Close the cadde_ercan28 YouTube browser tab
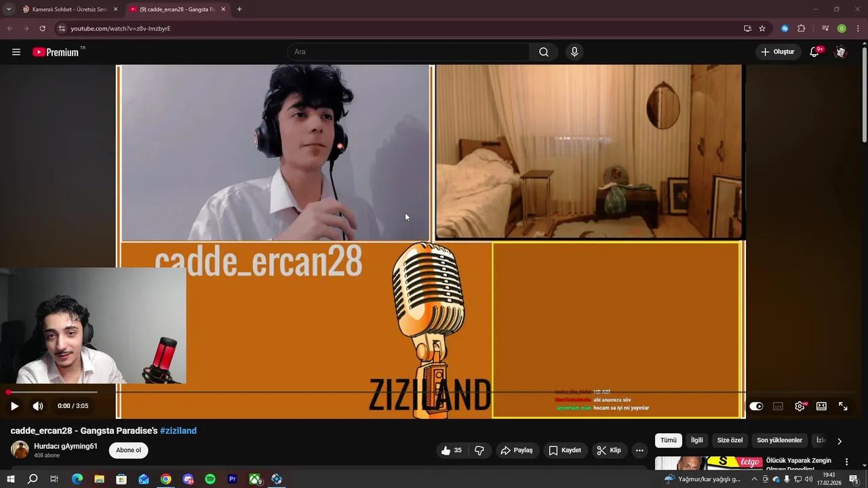Image resolution: width=868 pixels, height=488 pixels. [223, 9]
